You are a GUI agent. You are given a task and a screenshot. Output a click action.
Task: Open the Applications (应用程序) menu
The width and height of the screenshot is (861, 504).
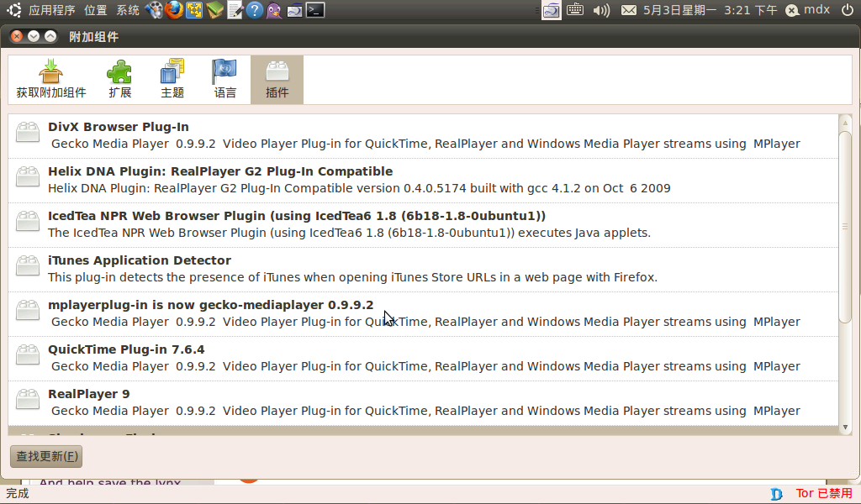point(51,10)
